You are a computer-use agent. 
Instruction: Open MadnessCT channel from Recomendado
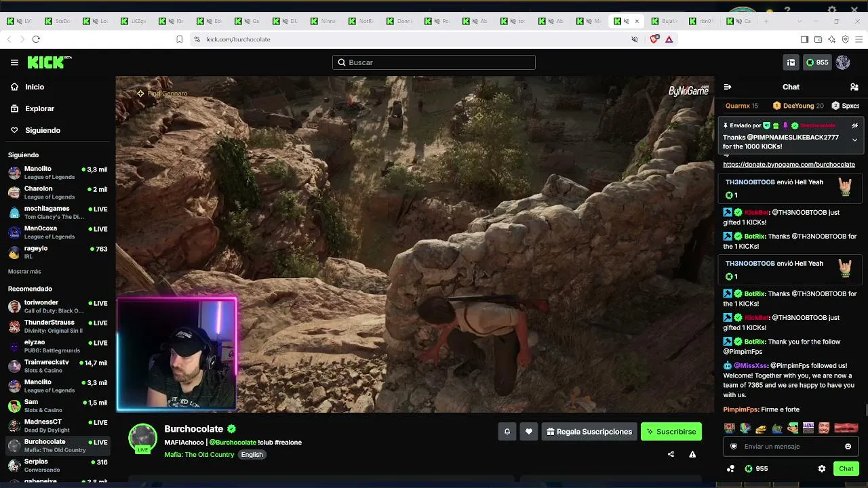pos(58,426)
